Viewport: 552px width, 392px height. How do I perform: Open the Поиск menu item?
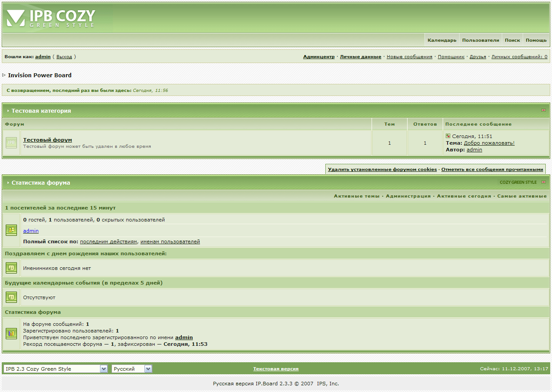512,40
